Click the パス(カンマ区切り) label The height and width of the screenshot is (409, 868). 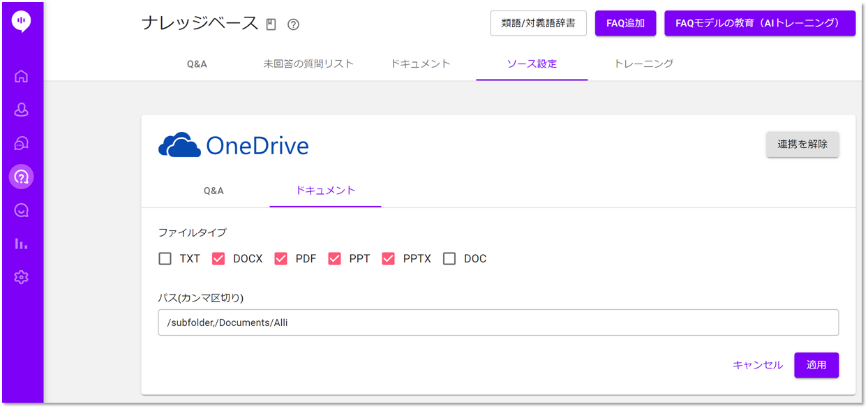(200, 298)
